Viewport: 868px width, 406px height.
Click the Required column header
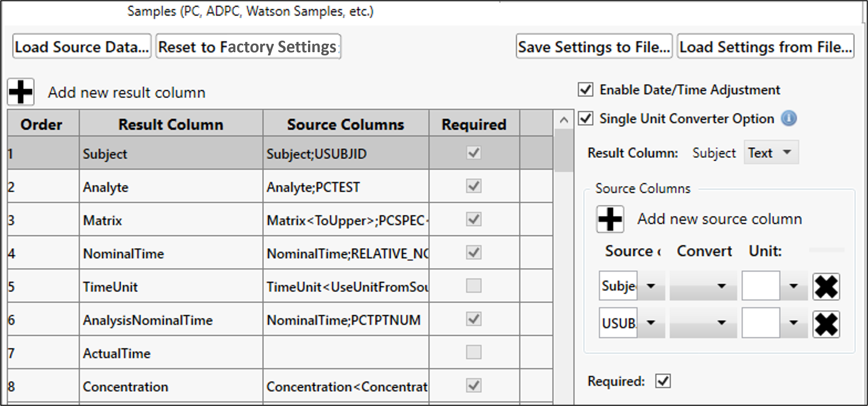tap(474, 124)
